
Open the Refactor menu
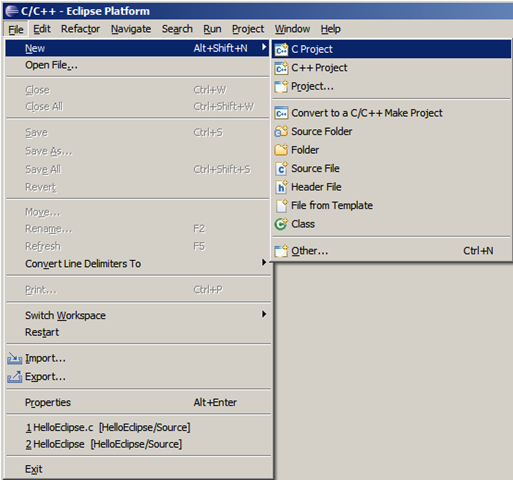point(80,29)
